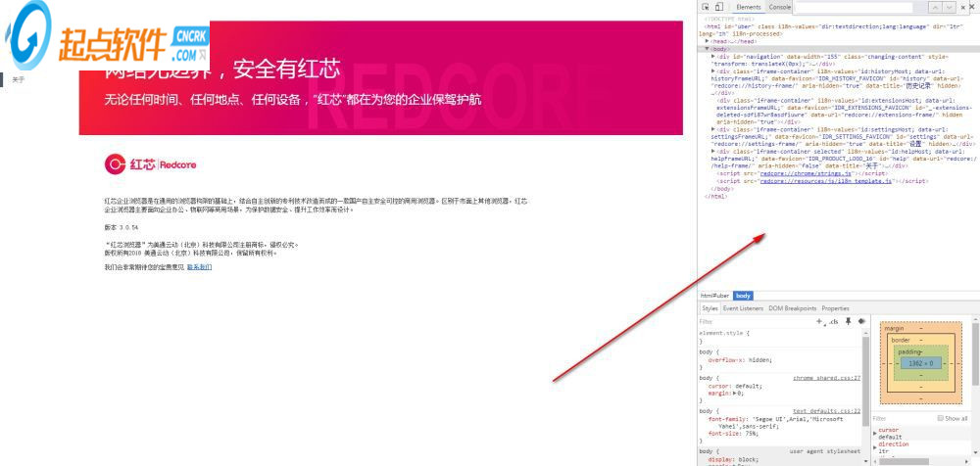Screen dimensions: 980x466
Task: Select the closing </body> tag line
Action: pos(722,188)
